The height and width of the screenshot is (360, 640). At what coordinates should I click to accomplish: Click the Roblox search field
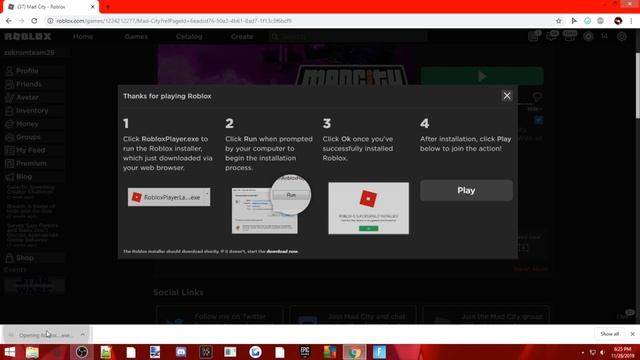pyautogui.click(x=348, y=37)
